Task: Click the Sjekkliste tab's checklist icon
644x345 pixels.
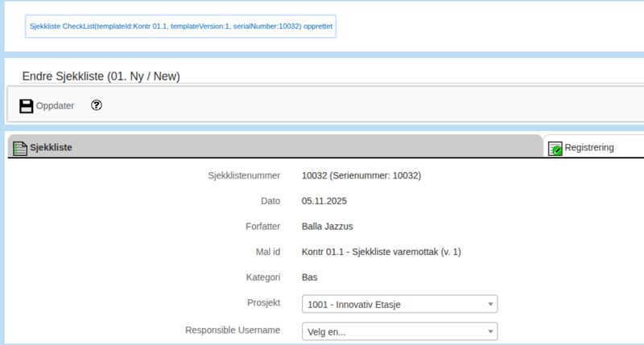Action: [x=20, y=148]
